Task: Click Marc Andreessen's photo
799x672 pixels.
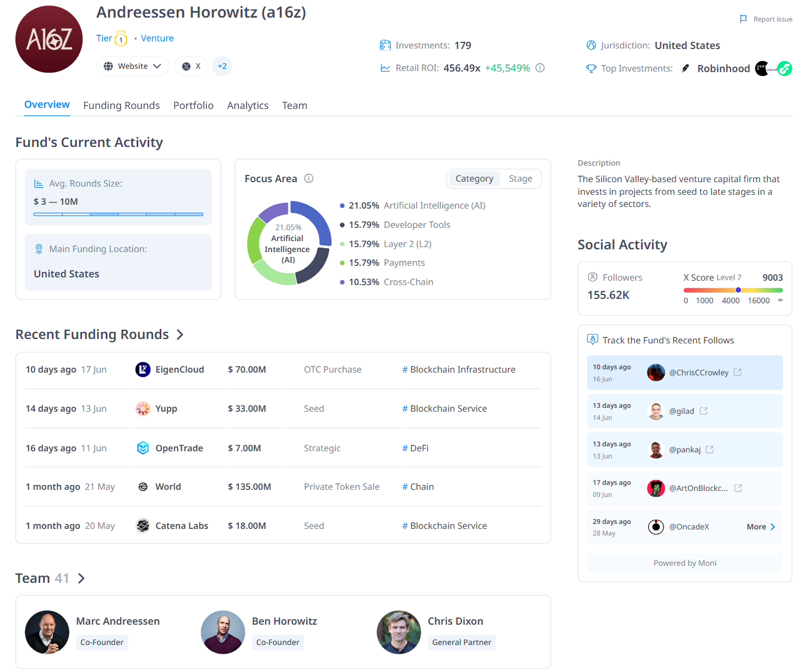Action: [x=47, y=632]
